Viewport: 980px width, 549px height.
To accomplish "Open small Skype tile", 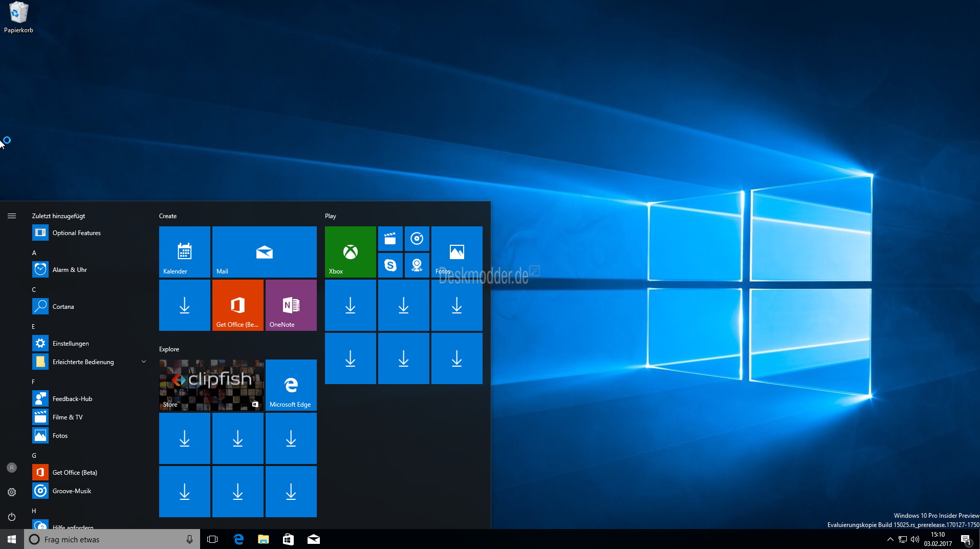I will pos(390,265).
